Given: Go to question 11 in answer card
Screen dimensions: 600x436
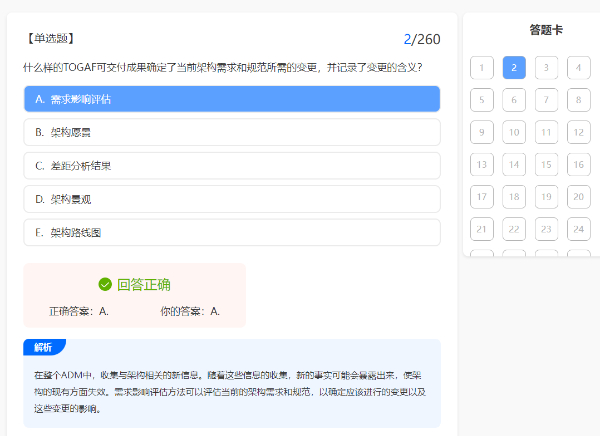Looking at the screenshot, I should tap(546, 132).
